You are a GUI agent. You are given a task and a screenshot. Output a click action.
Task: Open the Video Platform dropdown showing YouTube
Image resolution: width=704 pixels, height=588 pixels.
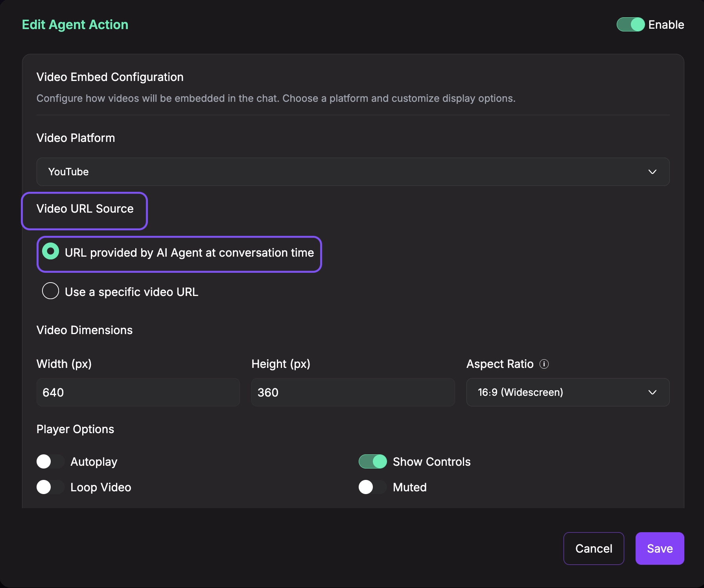[352, 172]
